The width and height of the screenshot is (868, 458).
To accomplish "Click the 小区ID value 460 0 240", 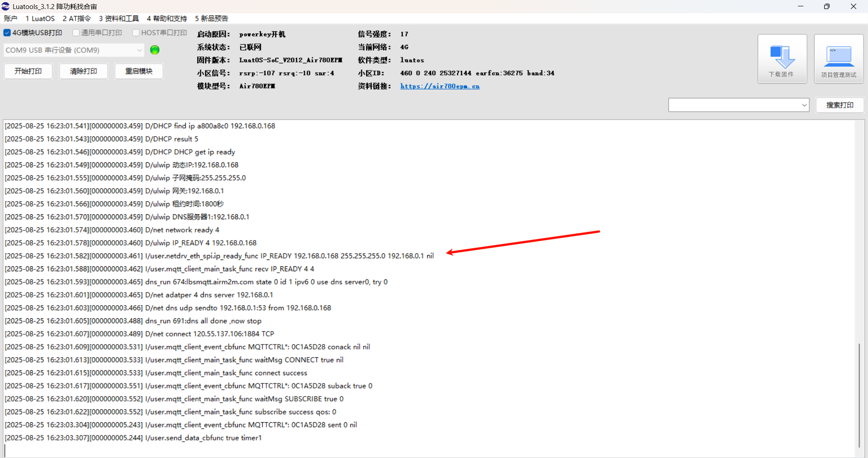I will (477, 73).
